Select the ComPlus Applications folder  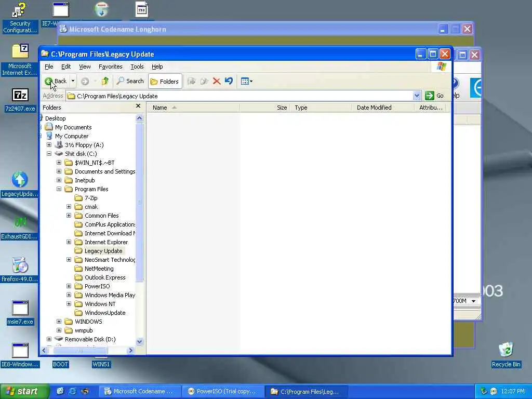110,224
